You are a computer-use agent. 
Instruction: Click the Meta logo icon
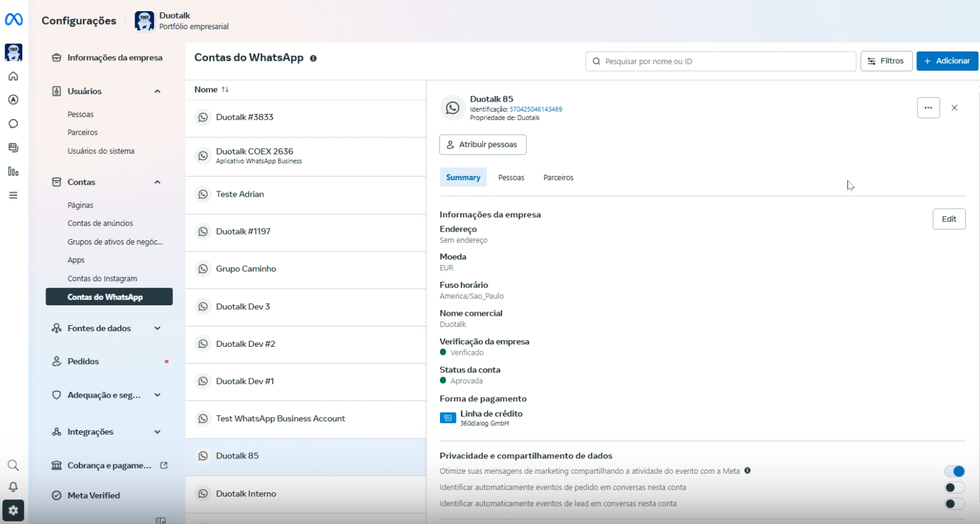13,19
